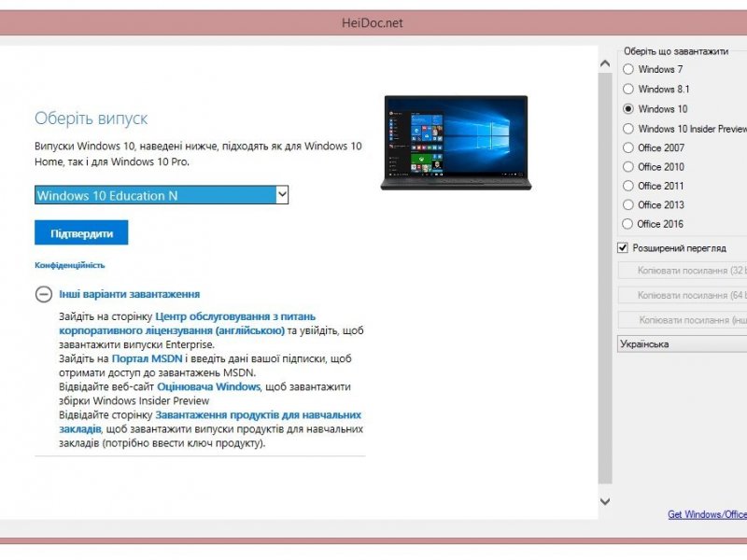Select the Windows 8.1 option
This screenshot has width=747, height=560.
pos(627,89)
